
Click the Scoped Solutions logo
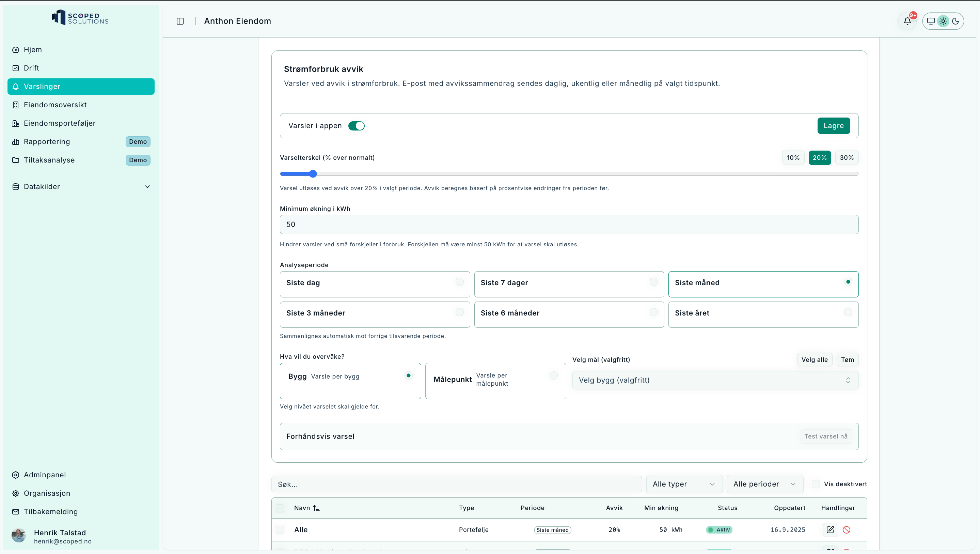point(80,17)
